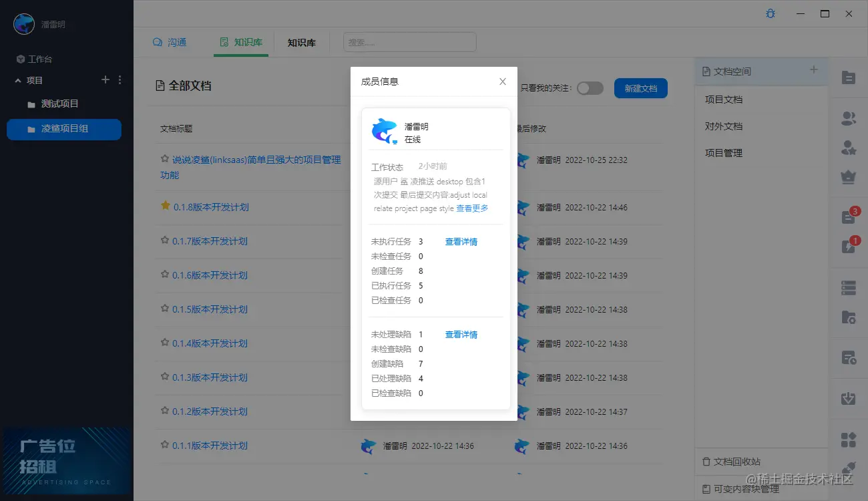Click the bug icon in the title bar
The width and height of the screenshot is (868, 501).
(771, 13)
